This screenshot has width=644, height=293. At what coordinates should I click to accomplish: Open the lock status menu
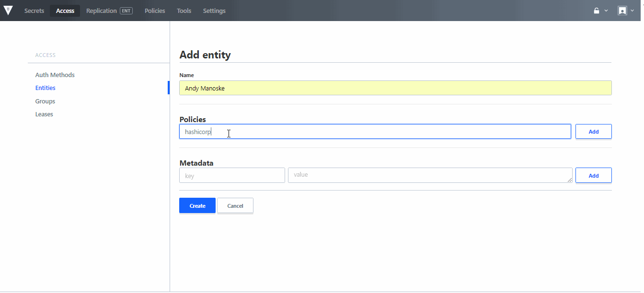click(x=600, y=11)
